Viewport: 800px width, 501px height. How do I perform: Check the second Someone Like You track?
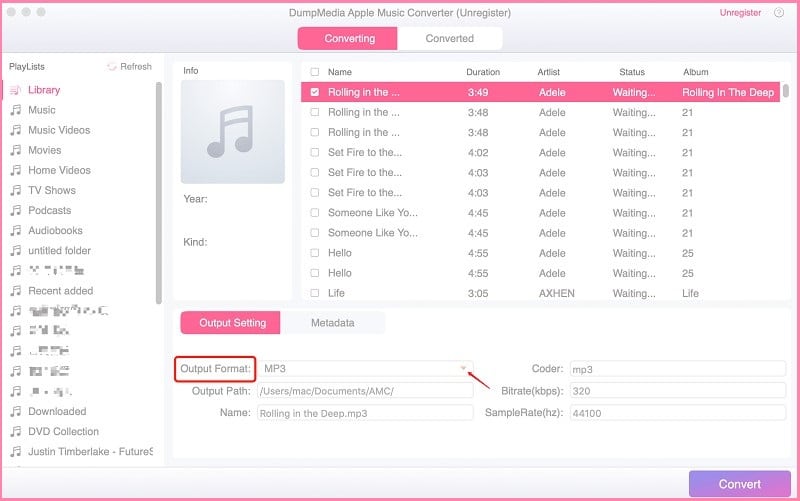315,233
